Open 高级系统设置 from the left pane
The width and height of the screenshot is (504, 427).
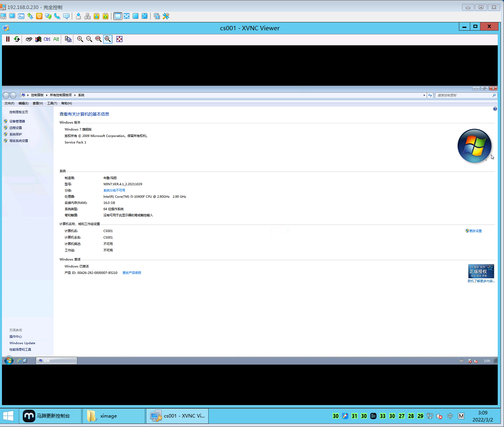[x=19, y=141]
